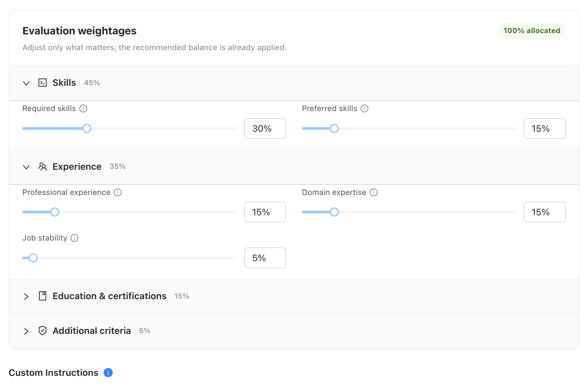
Task: Click the 100% allocated badge
Action: click(532, 31)
